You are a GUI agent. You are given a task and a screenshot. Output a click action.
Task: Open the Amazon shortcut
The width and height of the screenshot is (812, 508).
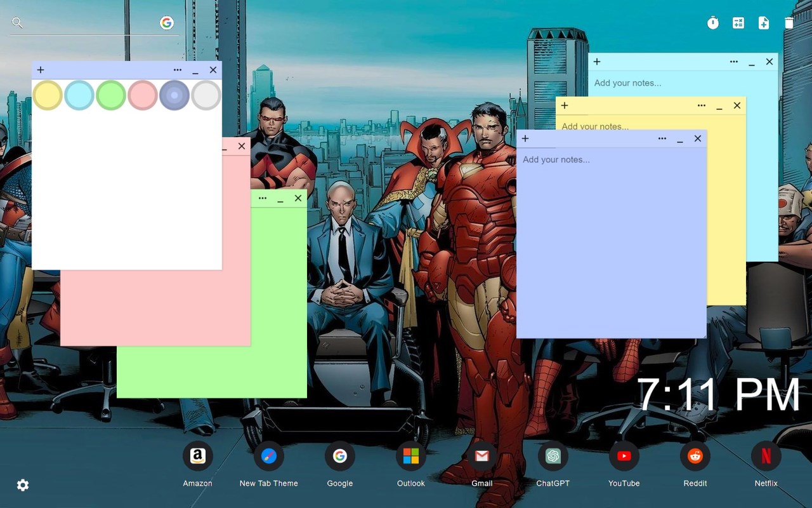click(198, 456)
